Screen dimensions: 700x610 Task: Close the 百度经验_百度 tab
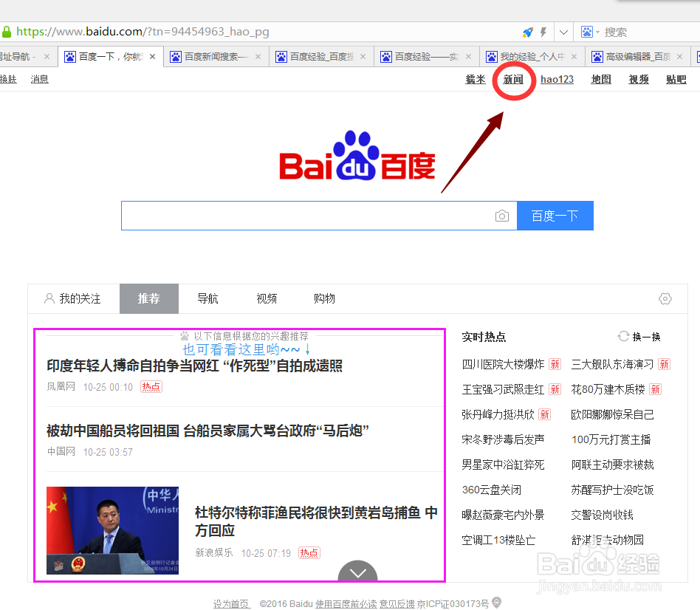point(363,57)
